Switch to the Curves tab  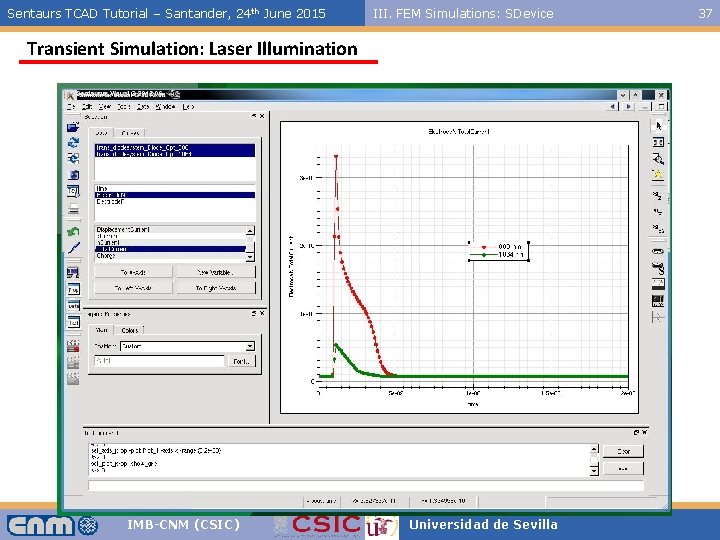click(130, 133)
